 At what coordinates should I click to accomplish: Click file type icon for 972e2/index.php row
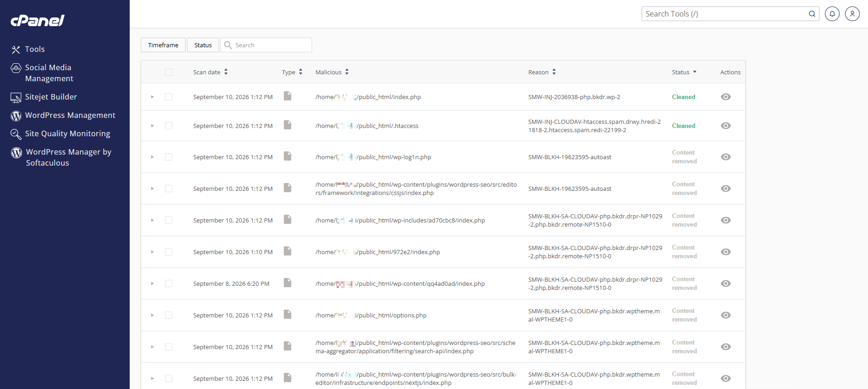[287, 251]
